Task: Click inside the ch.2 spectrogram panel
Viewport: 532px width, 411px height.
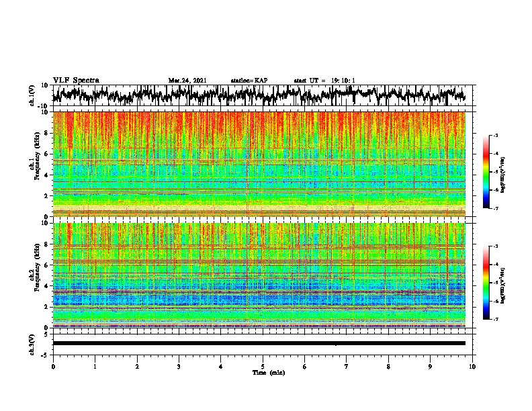Action: pos(259,275)
